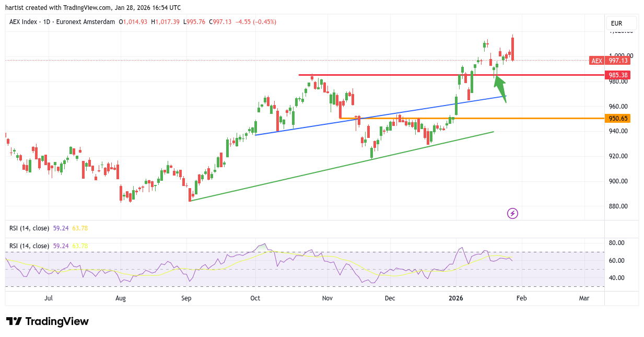Viewport: 644px width, 337px height.
Task: Select the orange 950.65 price tag
Action: (x=617, y=119)
